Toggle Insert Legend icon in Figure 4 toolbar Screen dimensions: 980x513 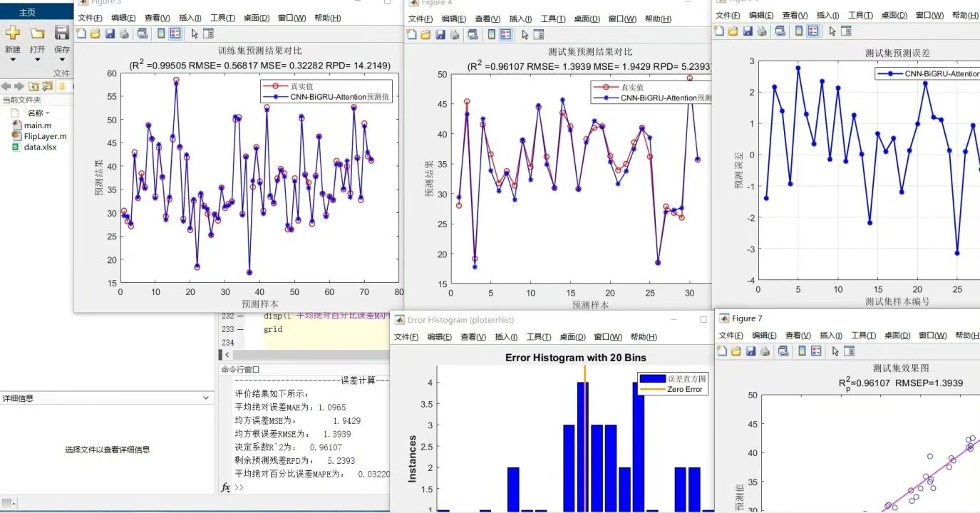coord(506,34)
